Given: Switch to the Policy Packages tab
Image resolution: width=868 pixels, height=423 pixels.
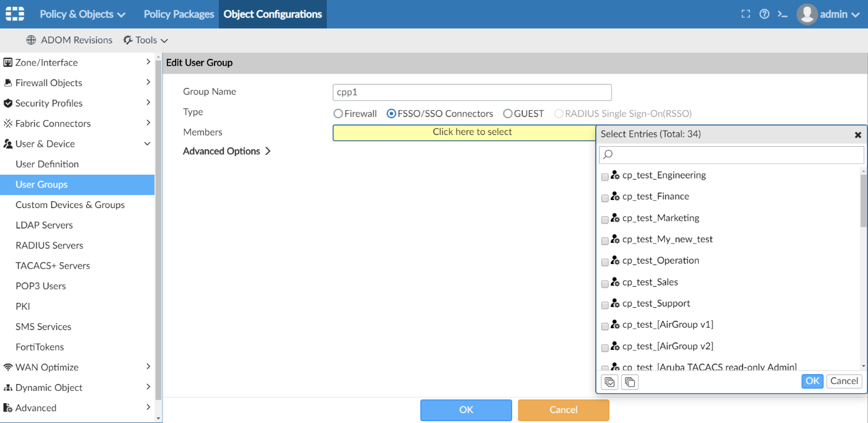Looking at the screenshot, I should (179, 14).
